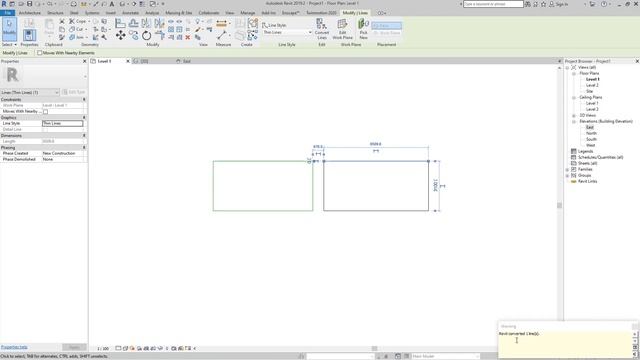Collapse the Floor Plans tree node
This screenshot has height=360, width=640.
(573, 73)
